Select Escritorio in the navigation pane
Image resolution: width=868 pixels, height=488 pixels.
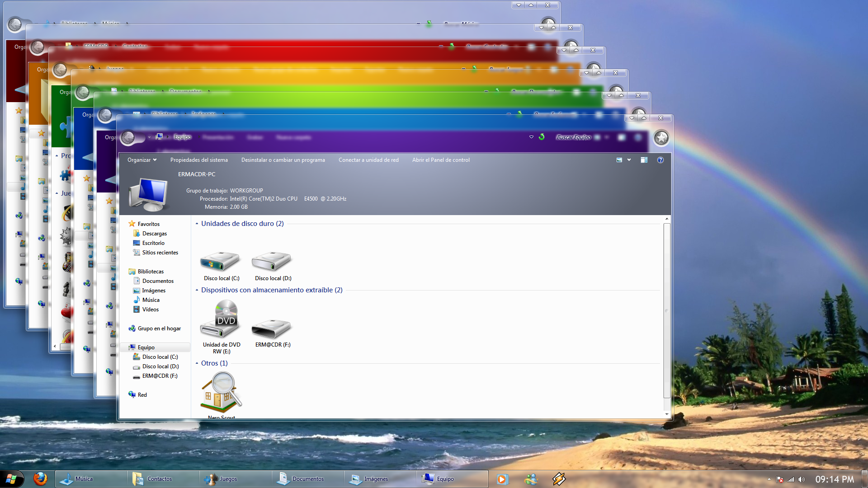(x=149, y=243)
